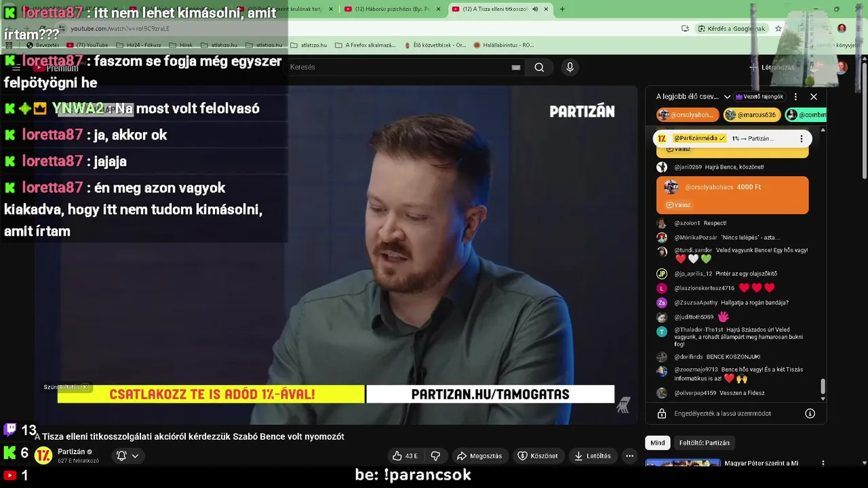Switch to the Háborús pszichózis browser tab

392,9
